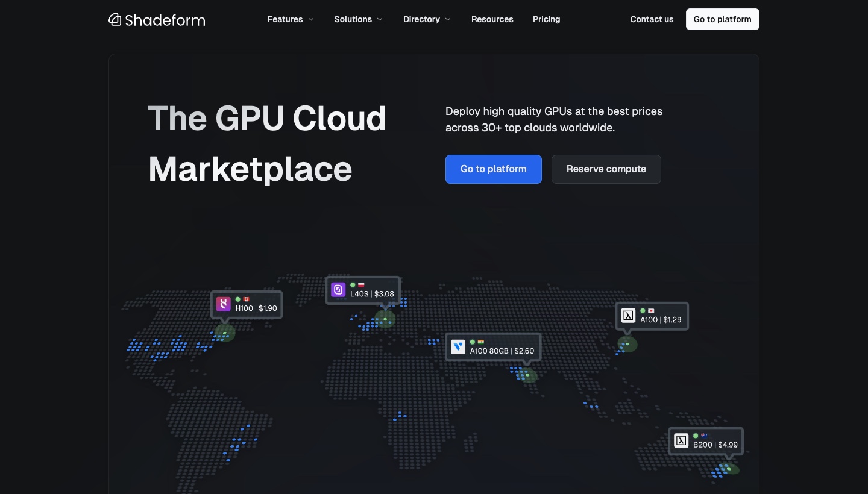Click the purple H100 provider icon
This screenshot has height=494, width=868.
(x=224, y=304)
